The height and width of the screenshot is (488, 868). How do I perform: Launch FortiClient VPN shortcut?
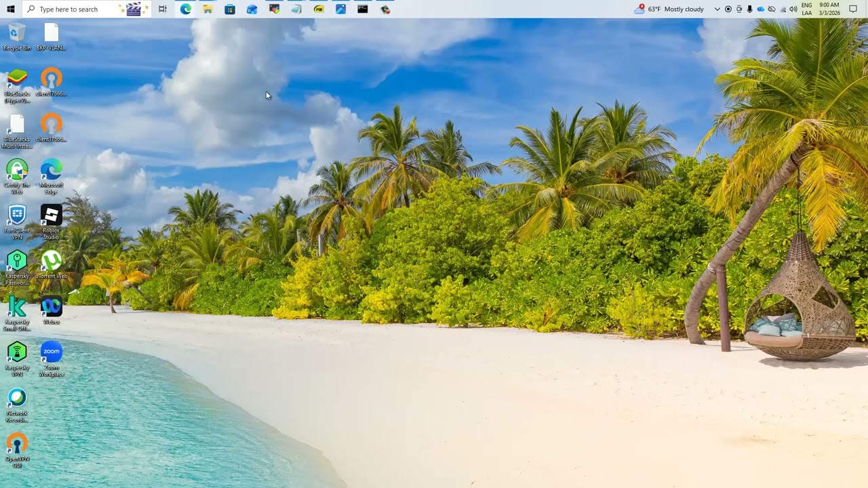pyautogui.click(x=17, y=222)
